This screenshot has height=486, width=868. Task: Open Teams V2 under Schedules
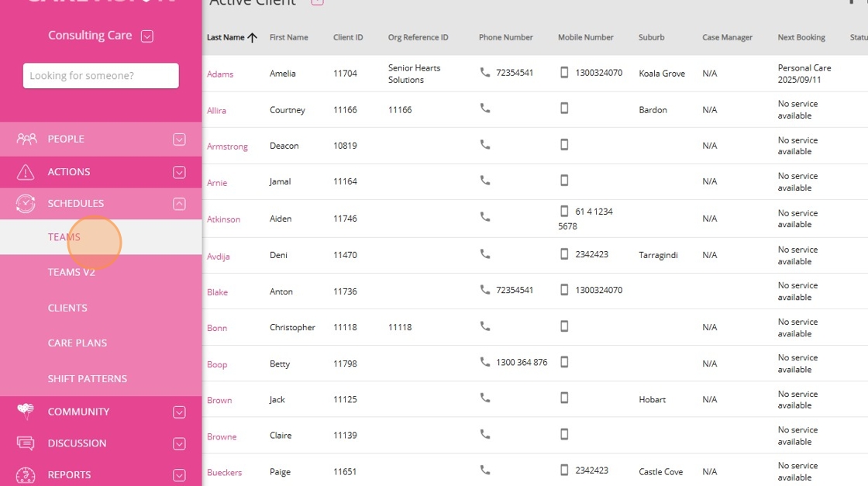pos(71,272)
